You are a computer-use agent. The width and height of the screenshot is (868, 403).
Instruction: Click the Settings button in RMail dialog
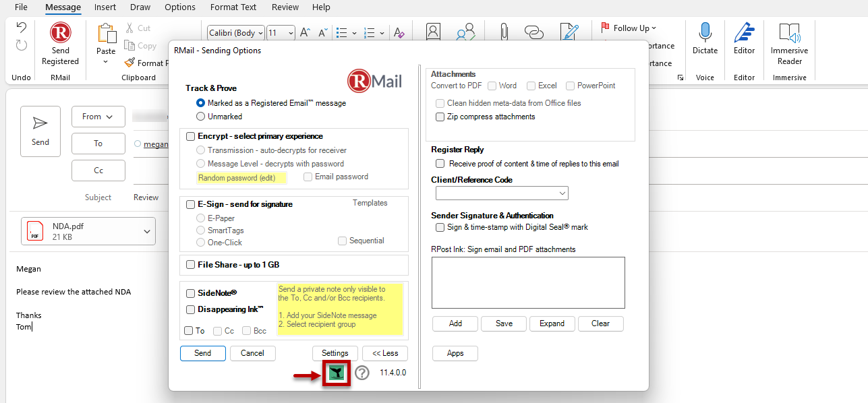335,353
